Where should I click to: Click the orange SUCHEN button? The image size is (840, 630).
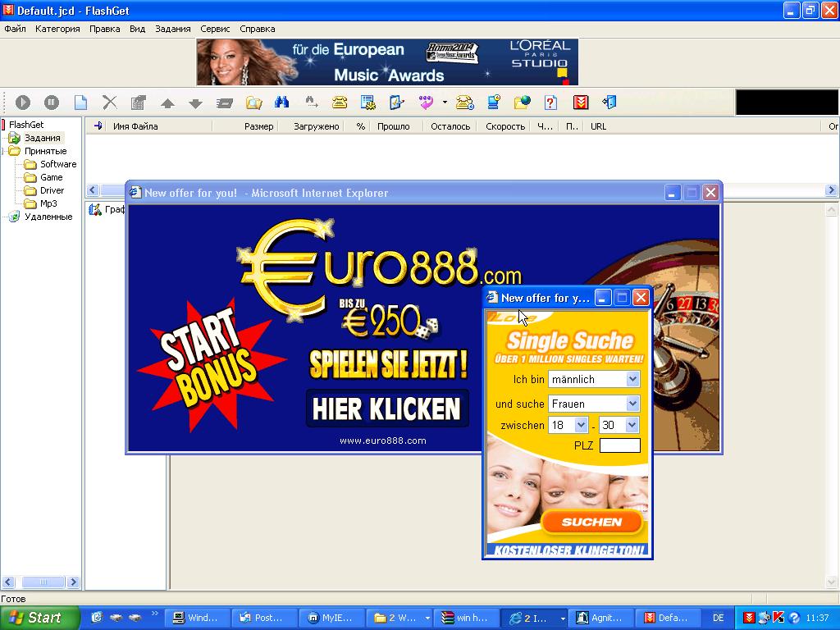(x=591, y=522)
